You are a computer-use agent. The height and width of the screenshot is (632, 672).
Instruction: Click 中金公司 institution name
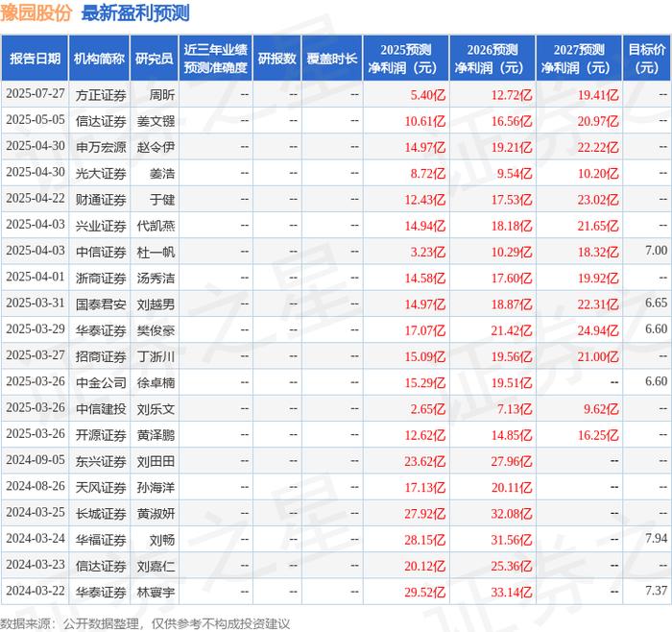pos(101,382)
